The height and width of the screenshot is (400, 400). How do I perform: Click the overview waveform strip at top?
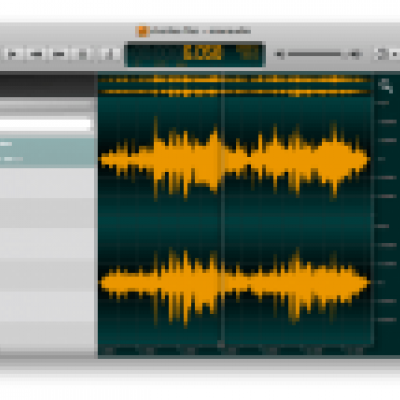tap(235, 85)
